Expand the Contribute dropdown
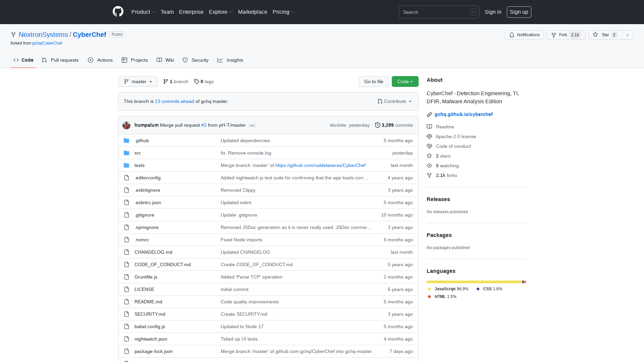Screen dimensions: 644x362 pyautogui.click(x=394, y=101)
